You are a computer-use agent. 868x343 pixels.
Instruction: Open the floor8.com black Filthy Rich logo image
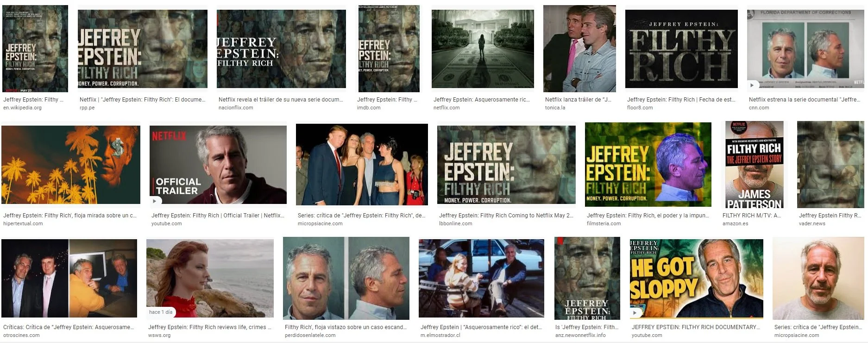(x=681, y=49)
